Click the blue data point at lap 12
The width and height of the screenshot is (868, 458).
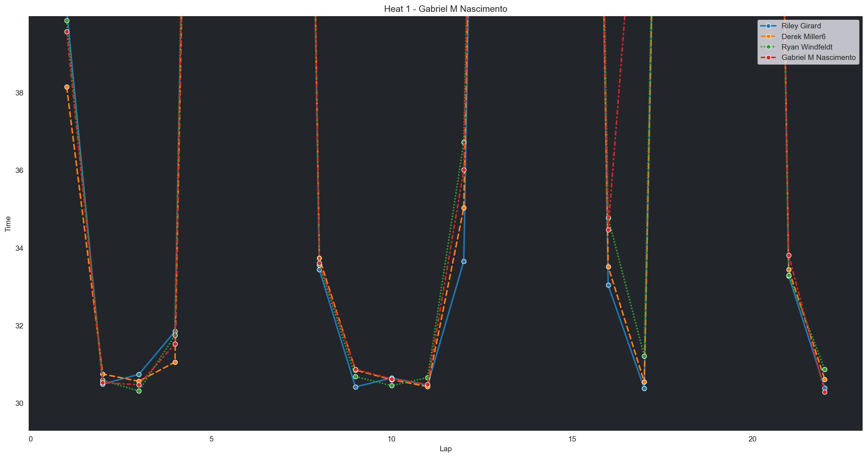tap(464, 261)
